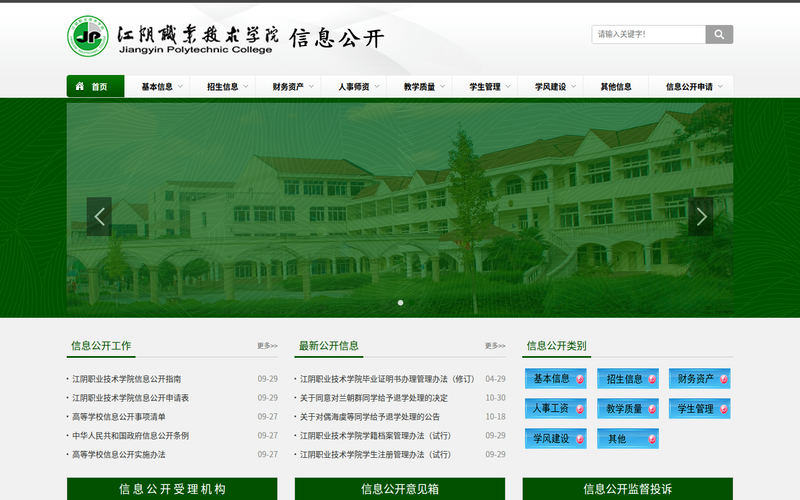
Task: Click the 学生管理 blue category button
Action: [x=699, y=409]
